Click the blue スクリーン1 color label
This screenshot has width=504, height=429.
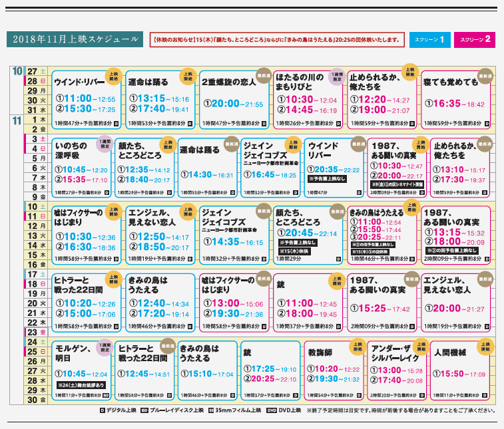(x=429, y=40)
